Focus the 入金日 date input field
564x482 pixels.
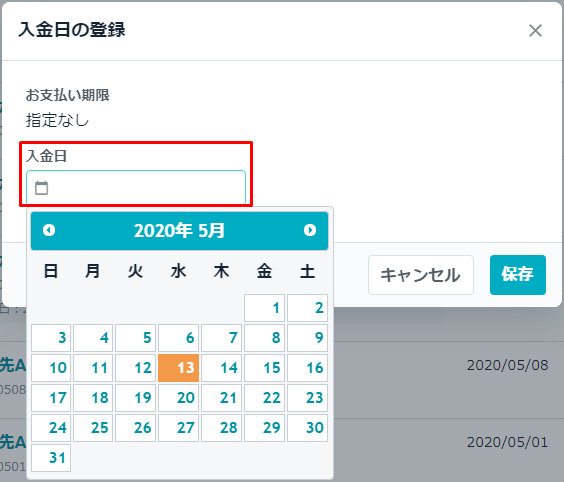(136, 188)
